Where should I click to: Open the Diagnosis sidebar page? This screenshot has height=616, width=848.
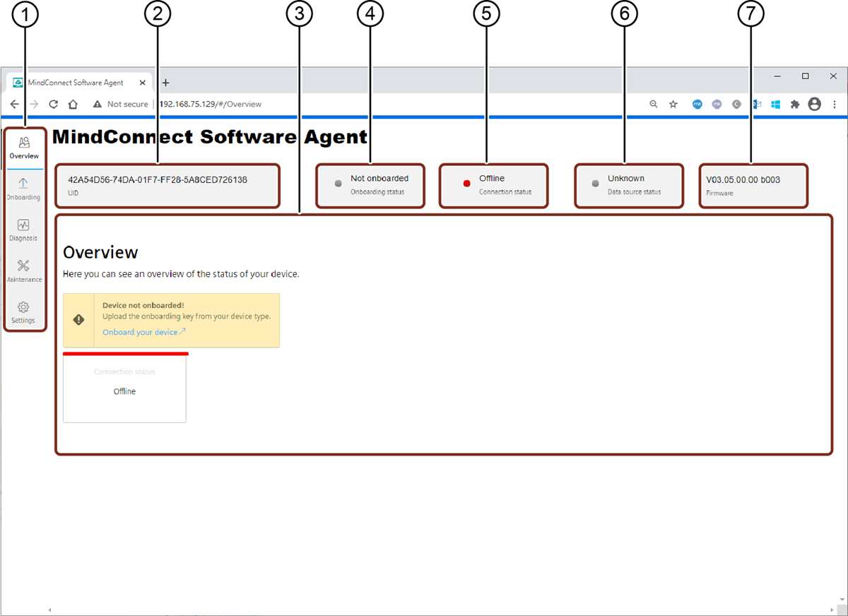pyautogui.click(x=23, y=230)
